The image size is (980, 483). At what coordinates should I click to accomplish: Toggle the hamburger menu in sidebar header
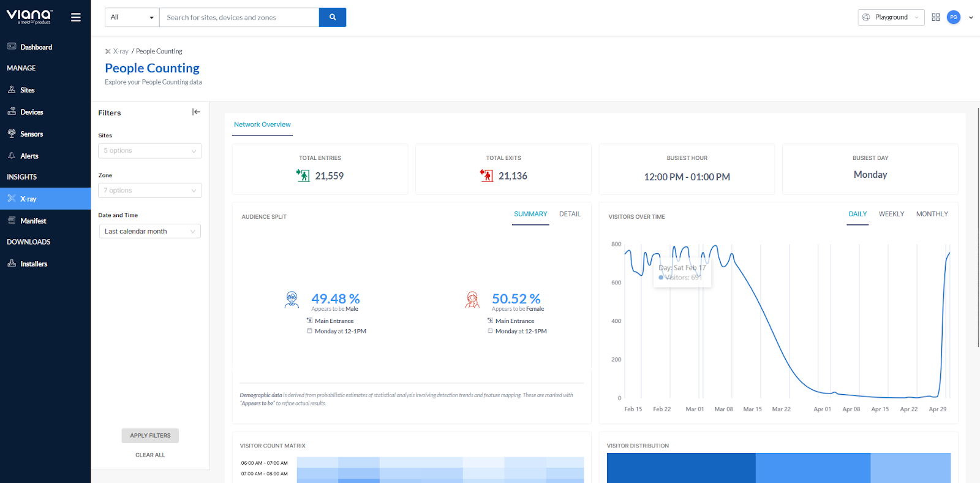[76, 17]
